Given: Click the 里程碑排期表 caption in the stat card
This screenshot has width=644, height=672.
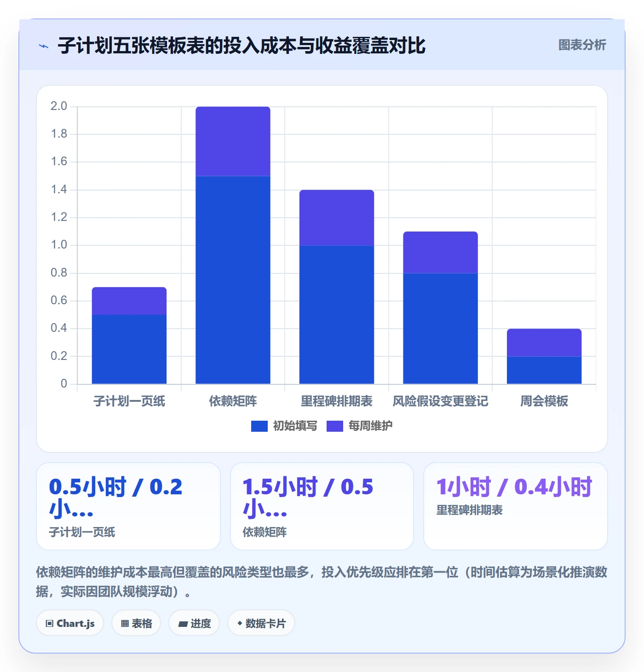Looking at the screenshot, I should (x=469, y=510).
